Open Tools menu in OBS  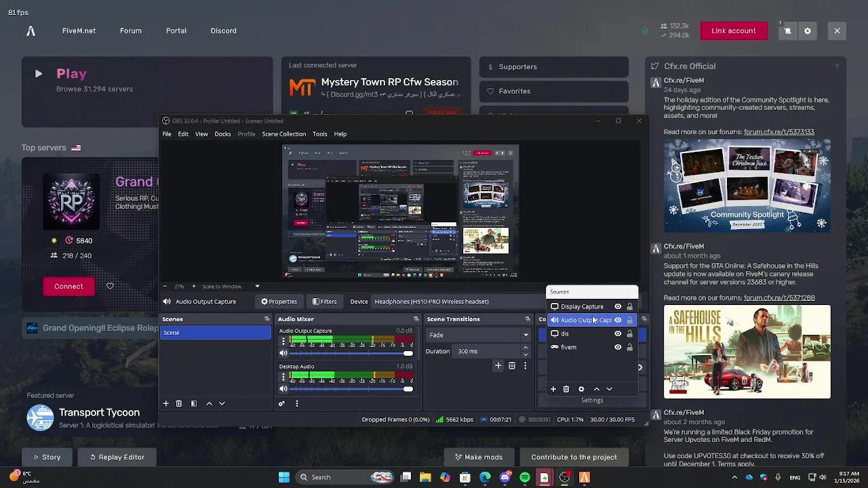coord(319,134)
